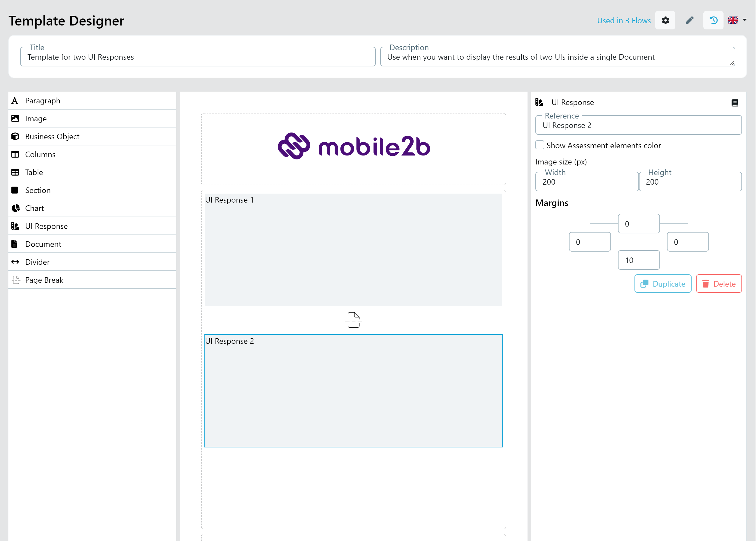Click the UI Response label in the element list
The height and width of the screenshot is (541, 756).
tap(46, 226)
